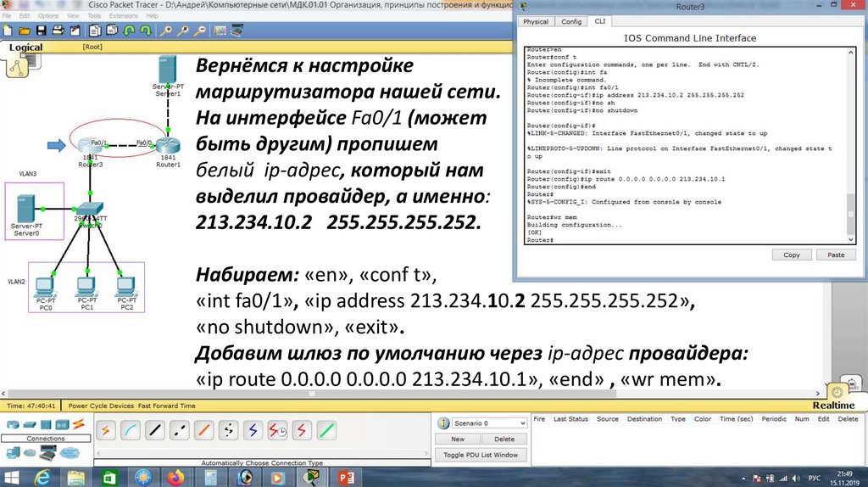Open the custom devices dialog icon
This screenshot has height=487, width=868.
click(237, 31)
